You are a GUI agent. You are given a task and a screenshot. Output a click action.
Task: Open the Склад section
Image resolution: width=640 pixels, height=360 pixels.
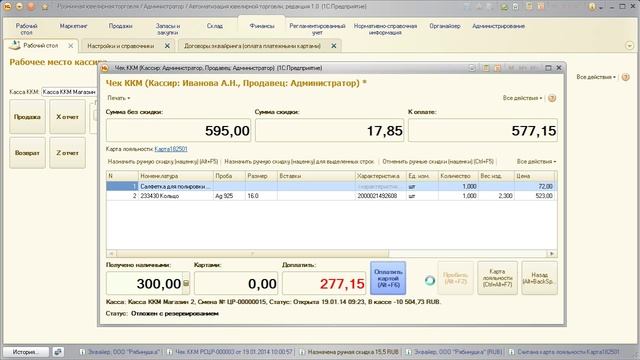tap(215, 26)
